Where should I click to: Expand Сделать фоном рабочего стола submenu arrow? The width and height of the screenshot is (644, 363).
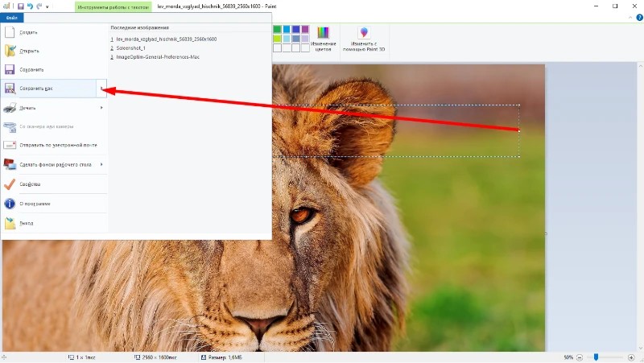pos(101,164)
